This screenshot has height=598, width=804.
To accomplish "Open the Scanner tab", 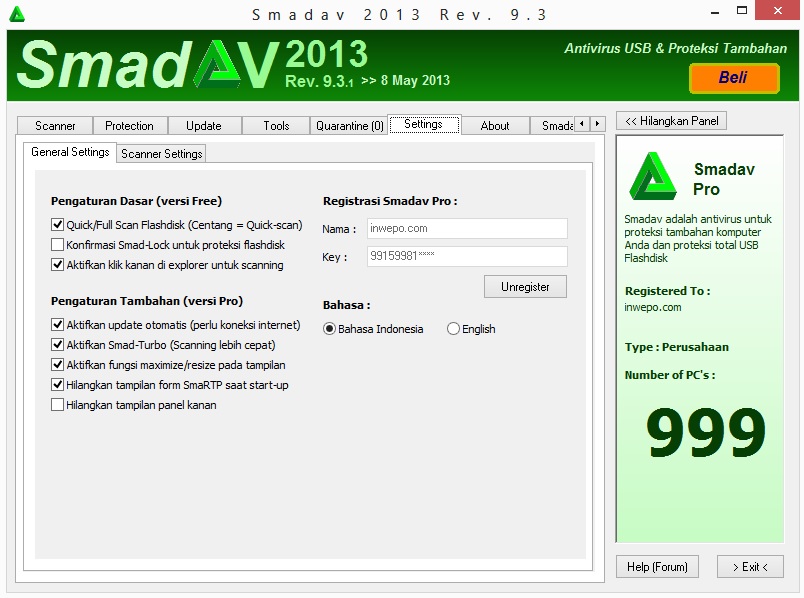I will 55,126.
